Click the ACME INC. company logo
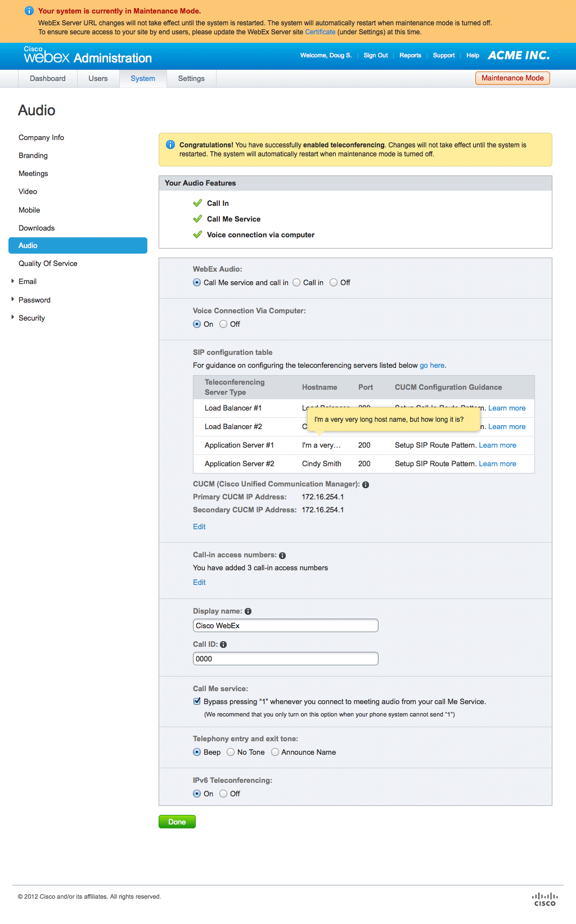The width and height of the screenshot is (576, 924). point(518,55)
